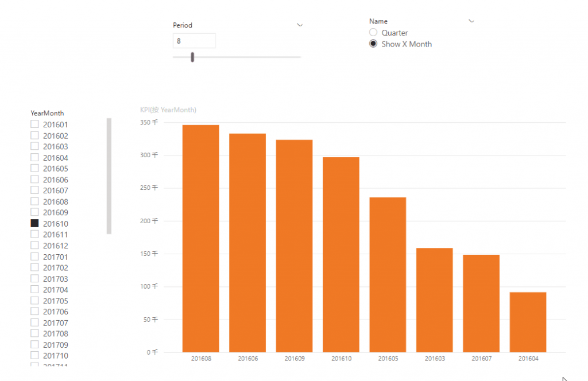Screen dimensions: 588x381
Task: Check the 201703 checkbox
Action: pyautogui.click(x=34, y=278)
